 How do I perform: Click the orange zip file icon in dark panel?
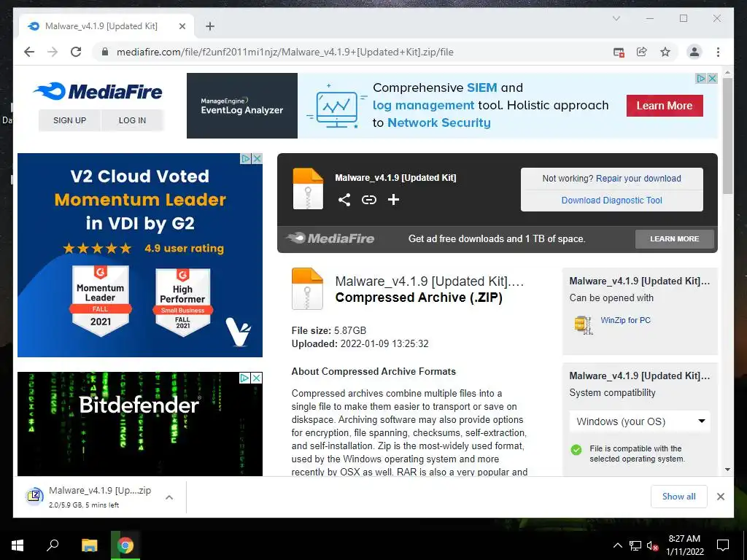308,189
